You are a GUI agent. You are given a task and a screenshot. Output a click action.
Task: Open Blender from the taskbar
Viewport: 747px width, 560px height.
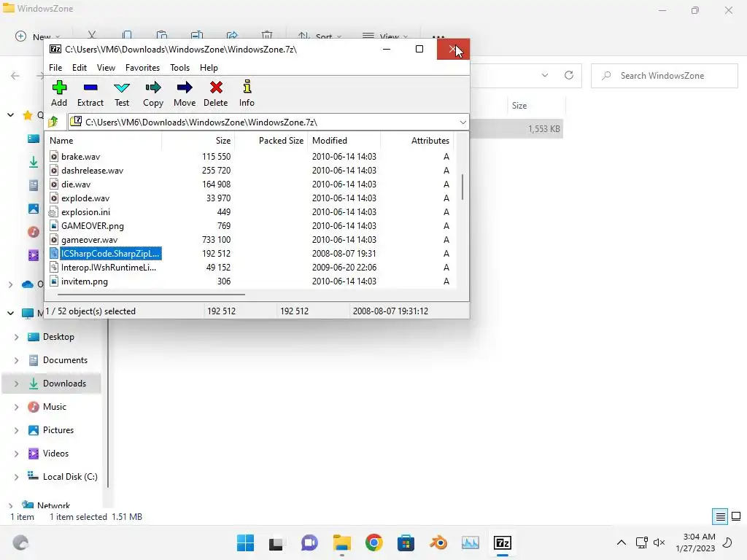tap(438, 542)
